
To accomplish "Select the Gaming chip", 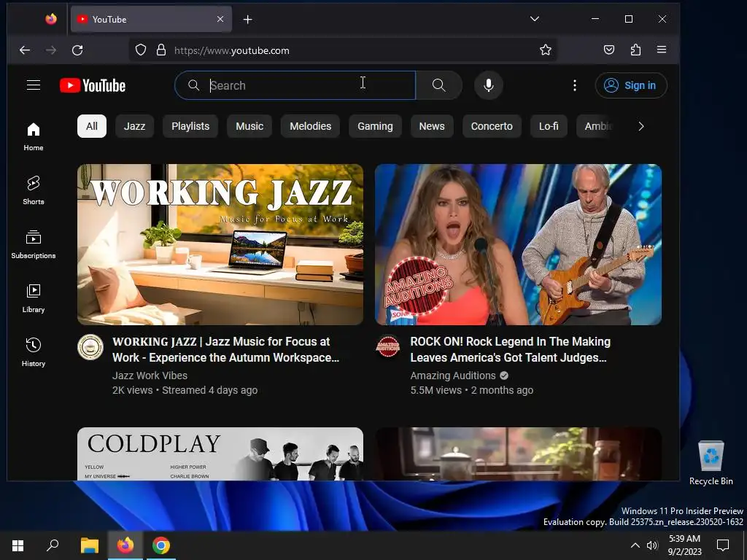I will pyautogui.click(x=376, y=126).
